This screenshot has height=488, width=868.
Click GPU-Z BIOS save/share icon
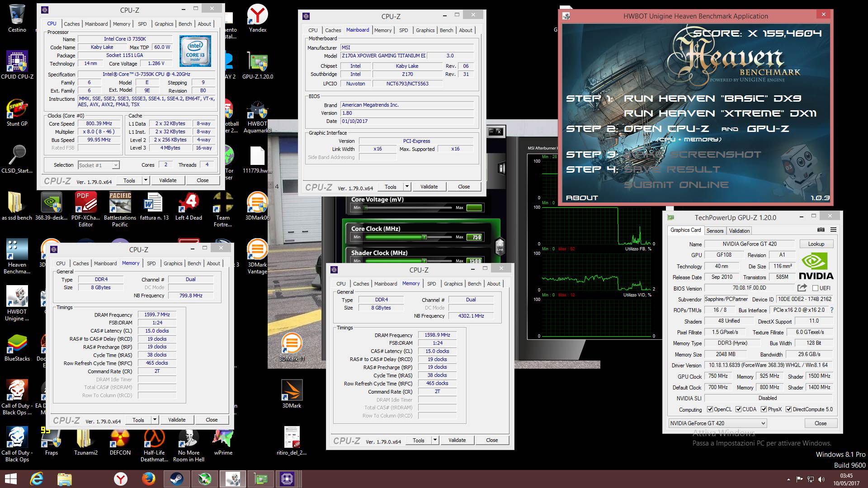[x=802, y=288]
